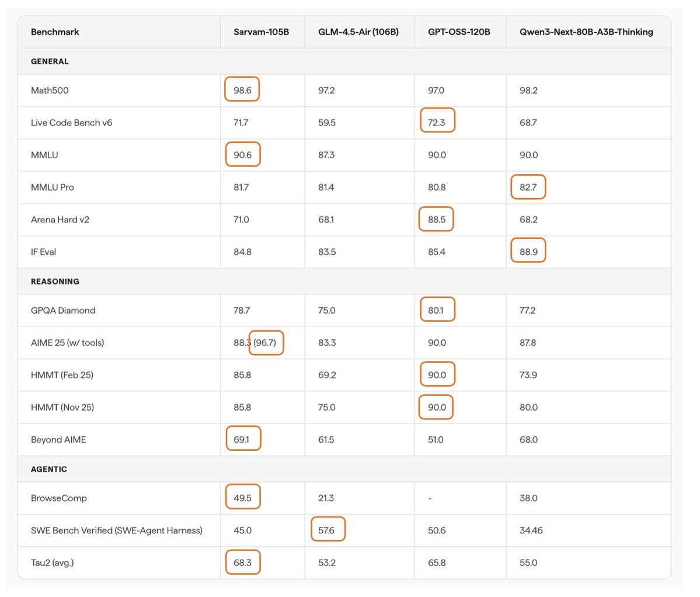700x597 pixels.
Task: Click the highlighted 88.5 Arena Hard score
Action: pyautogui.click(x=437, y=220)
